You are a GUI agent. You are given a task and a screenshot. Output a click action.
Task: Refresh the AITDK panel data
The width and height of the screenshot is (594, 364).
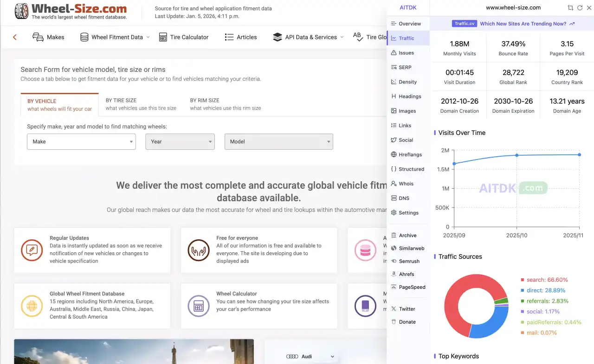[580, 8]
